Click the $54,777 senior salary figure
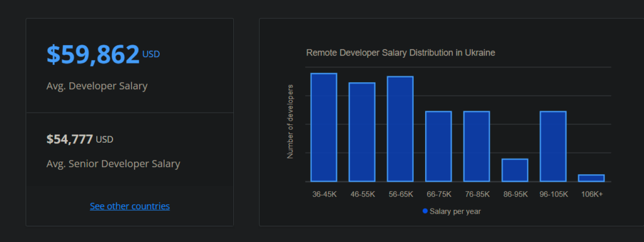 tap(69, 140)
